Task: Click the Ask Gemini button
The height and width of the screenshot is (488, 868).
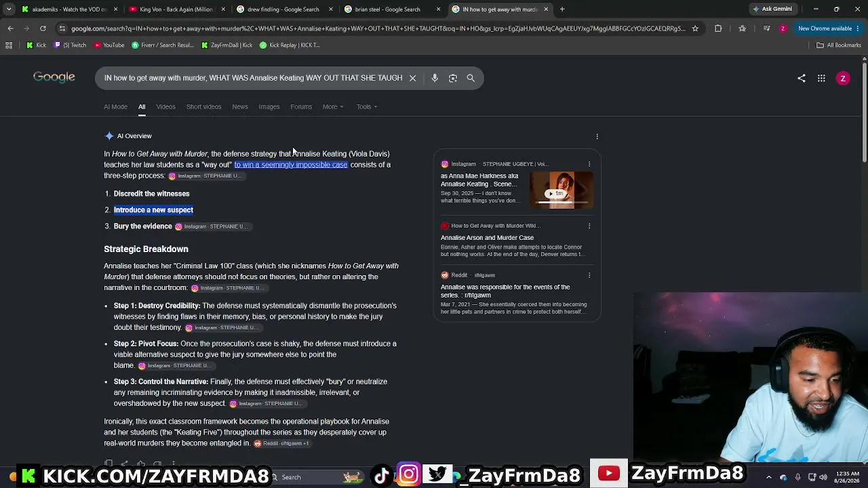Action: click(772, 9)
